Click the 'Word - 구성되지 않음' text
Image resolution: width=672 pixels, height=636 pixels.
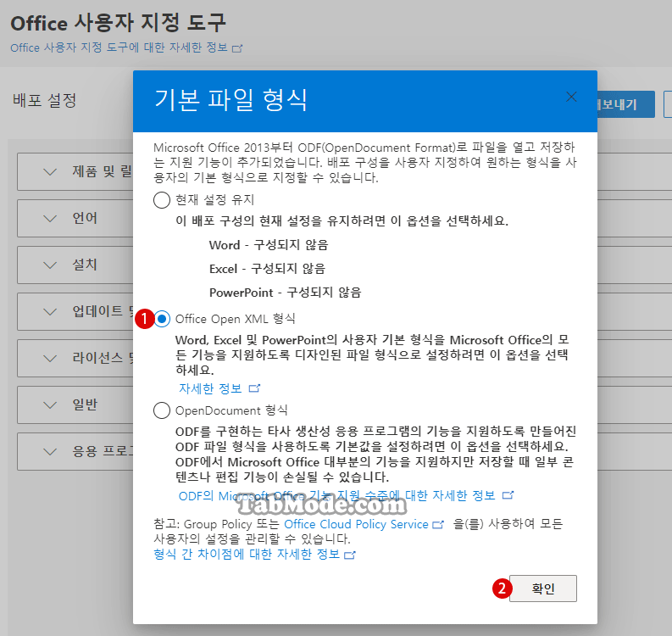(x=269, y=245)
